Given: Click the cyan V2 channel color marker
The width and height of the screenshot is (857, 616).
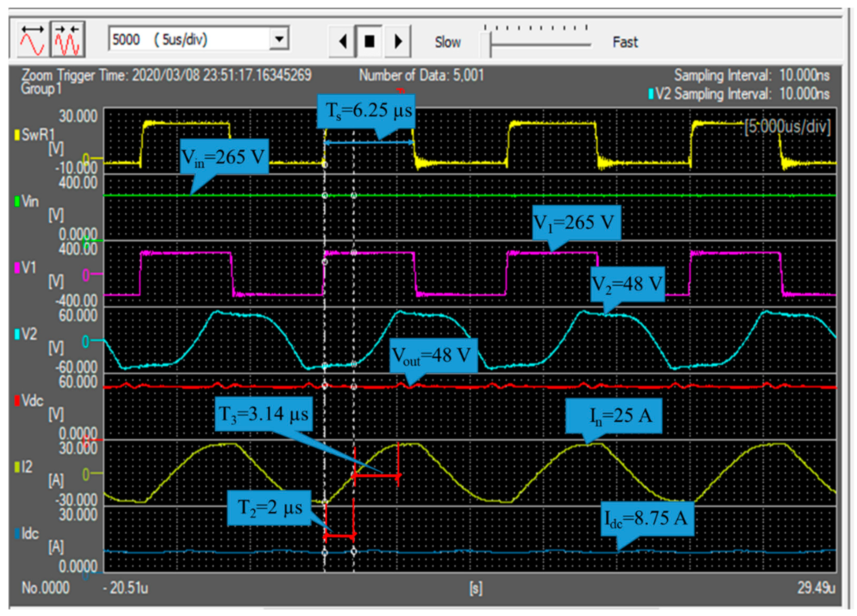Looking at the screenshot, I should [17, 334].
